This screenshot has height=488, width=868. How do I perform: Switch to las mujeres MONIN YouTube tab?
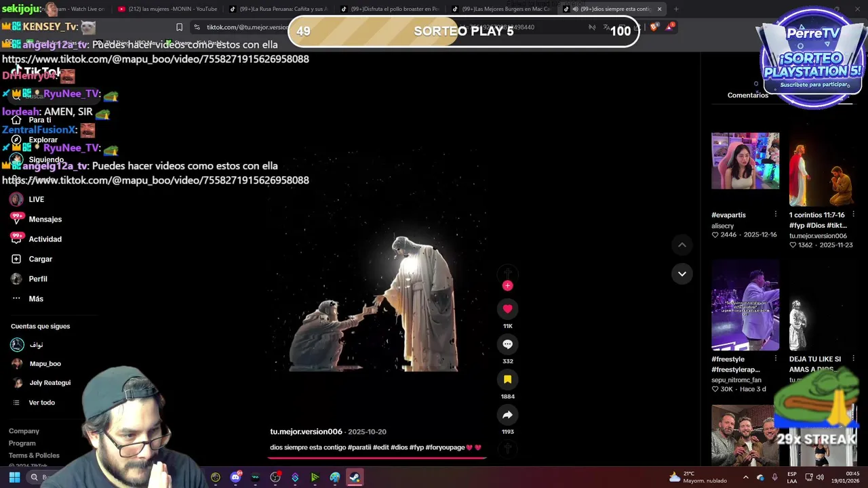pyautogui.click(x=167, y=9)
